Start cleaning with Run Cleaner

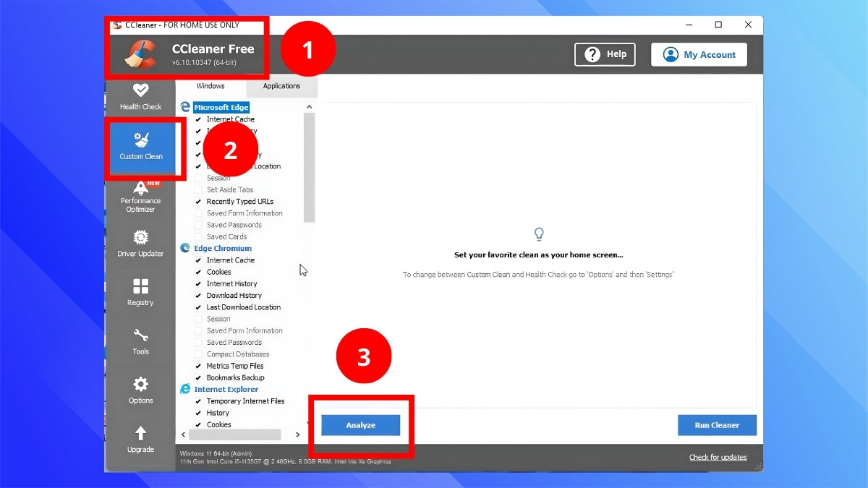click(x=717, y=425)
